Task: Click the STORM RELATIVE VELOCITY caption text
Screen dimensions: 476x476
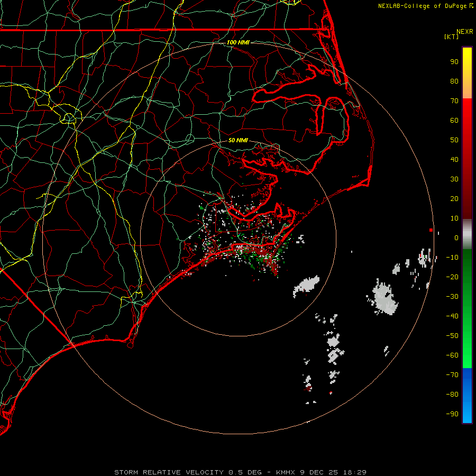Action: (169, 472)
